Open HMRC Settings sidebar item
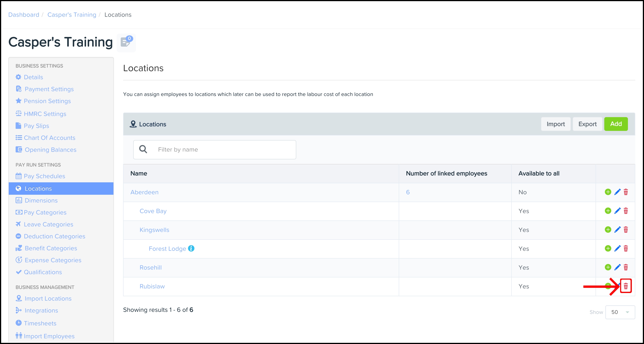This screenshot has height=344, width=644. click(x=45, y=114)
